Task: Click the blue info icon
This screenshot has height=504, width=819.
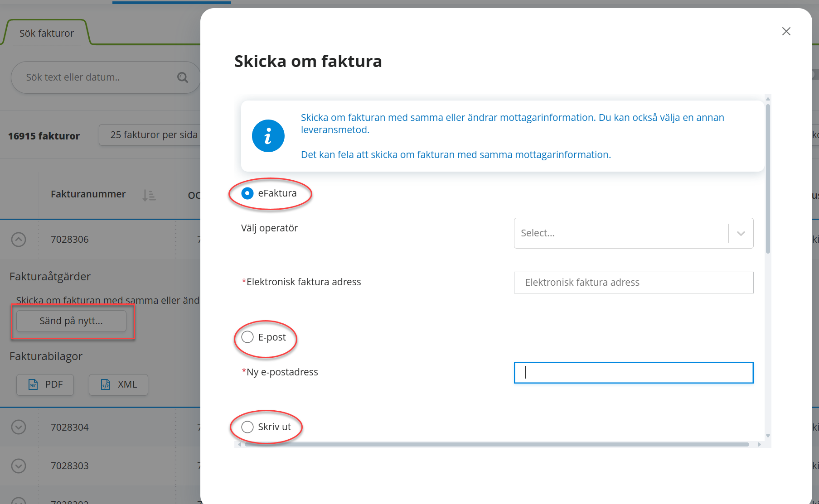Action: click(268, 136)
